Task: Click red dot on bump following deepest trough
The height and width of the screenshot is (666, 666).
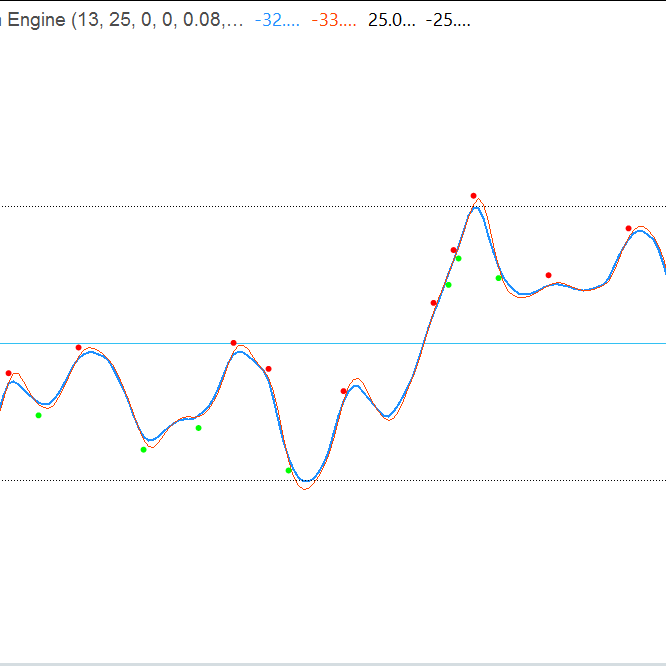Action: coord(344,391)
